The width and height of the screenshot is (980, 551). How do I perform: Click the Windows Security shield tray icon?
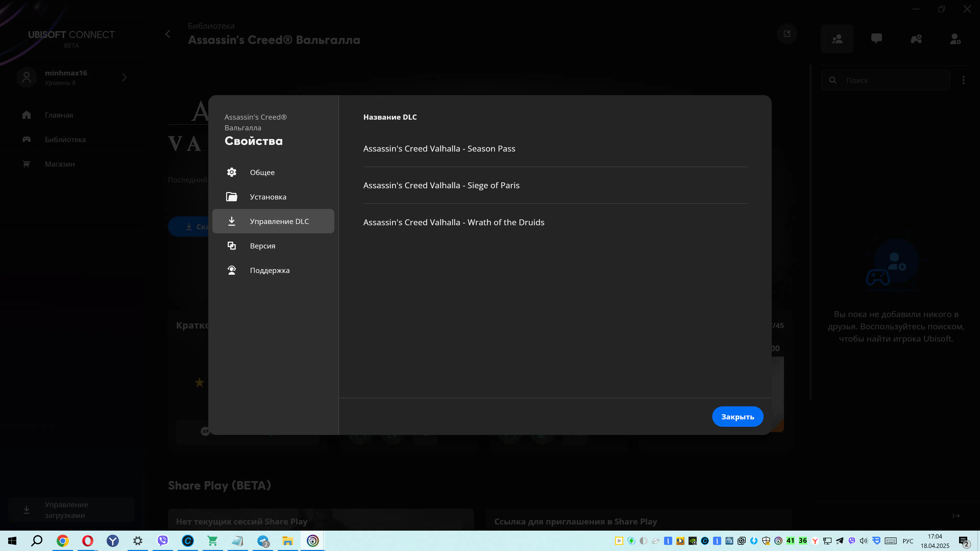(766, 541)
